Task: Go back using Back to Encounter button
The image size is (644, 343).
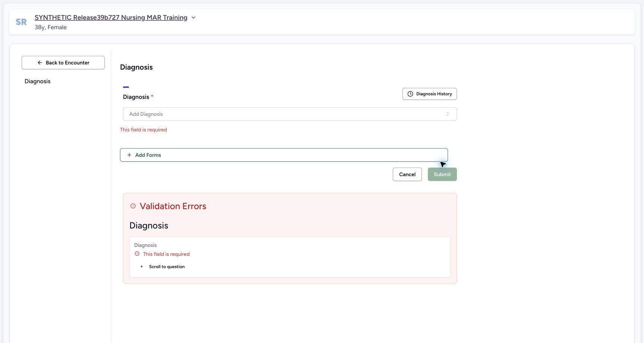Action: point(63,63)
